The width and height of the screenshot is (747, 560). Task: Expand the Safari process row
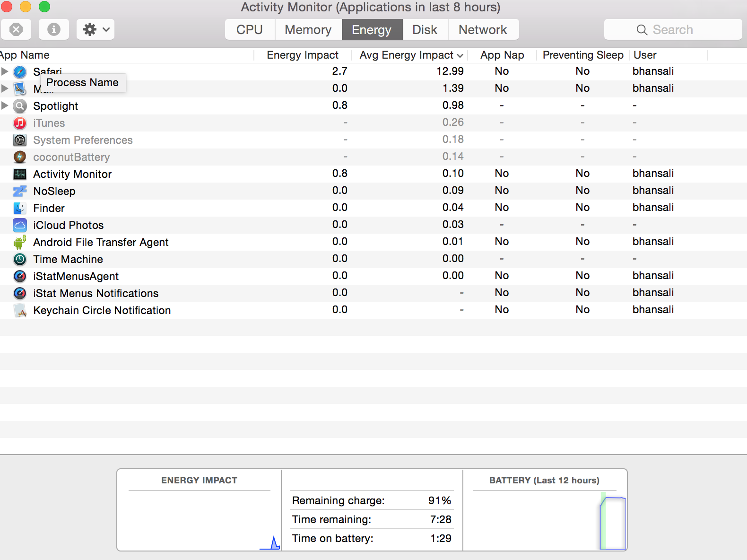pos(5,71)
